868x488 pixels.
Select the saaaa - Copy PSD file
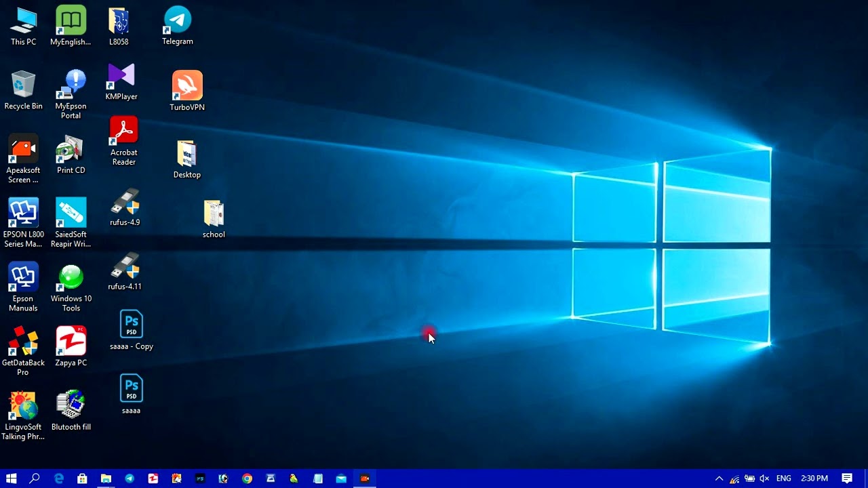pyautogui.click(x=132, y=331)
